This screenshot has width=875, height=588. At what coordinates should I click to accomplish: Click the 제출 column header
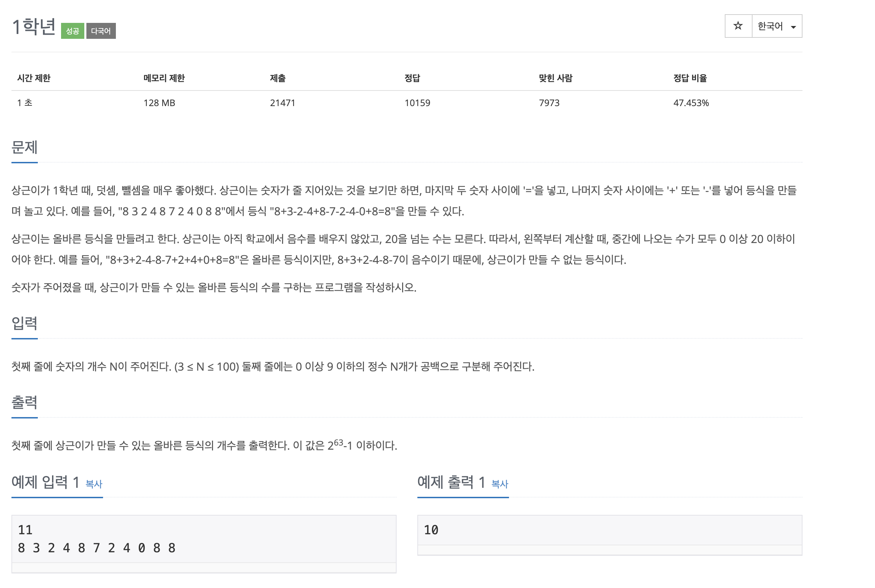tap(278, 78)
